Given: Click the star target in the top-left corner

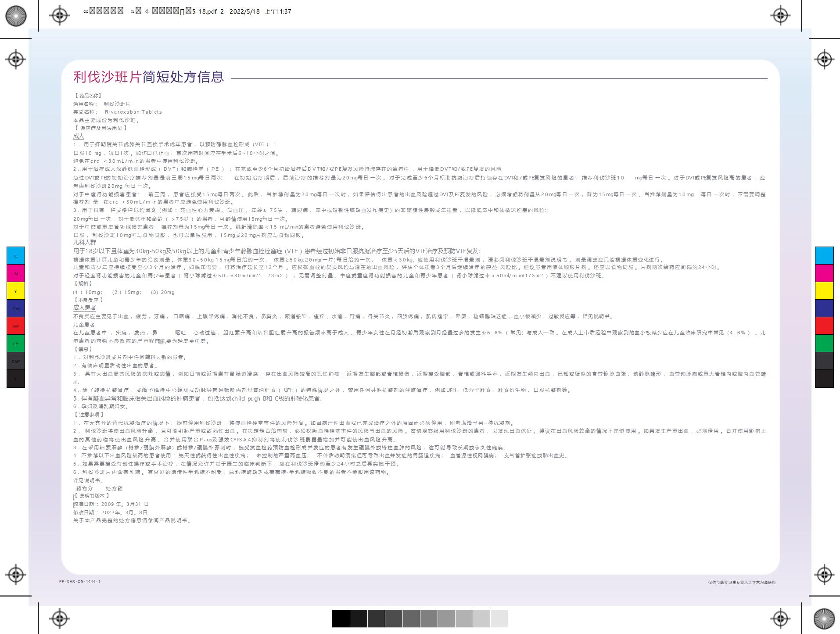Looking at the screenshot, I should (16, 16).
